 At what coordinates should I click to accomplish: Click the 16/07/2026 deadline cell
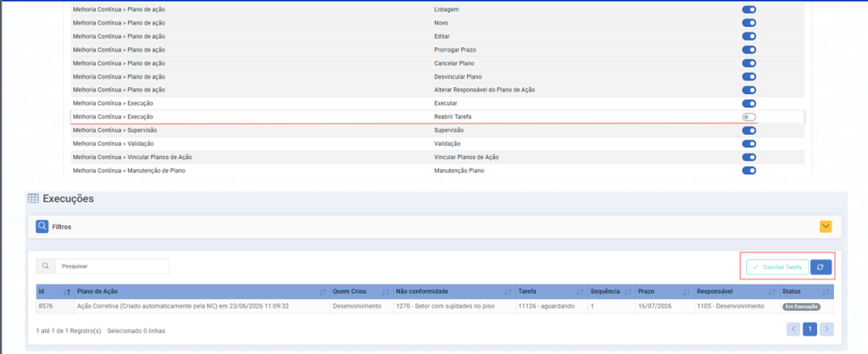click(665, 306)
